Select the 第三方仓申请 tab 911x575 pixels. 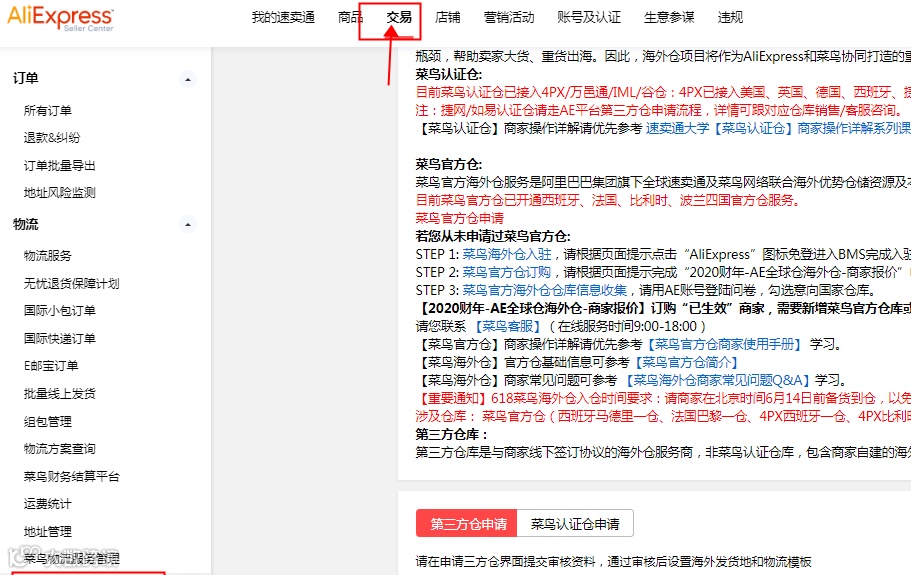click(x=466, y=524)
